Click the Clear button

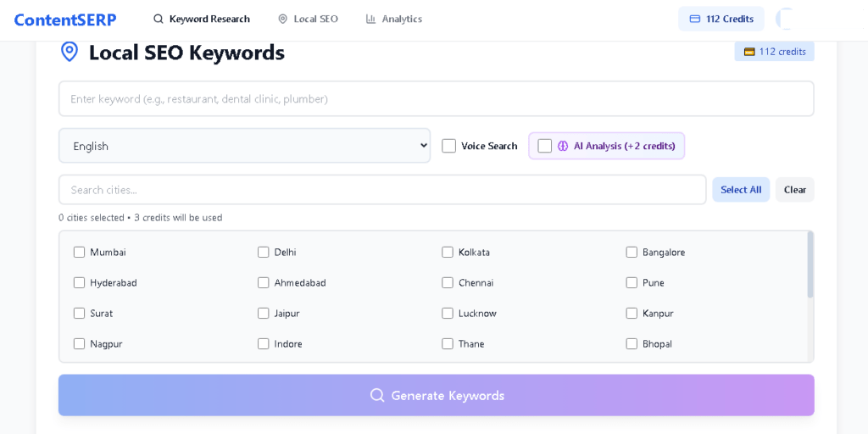(x=794, y=190)
